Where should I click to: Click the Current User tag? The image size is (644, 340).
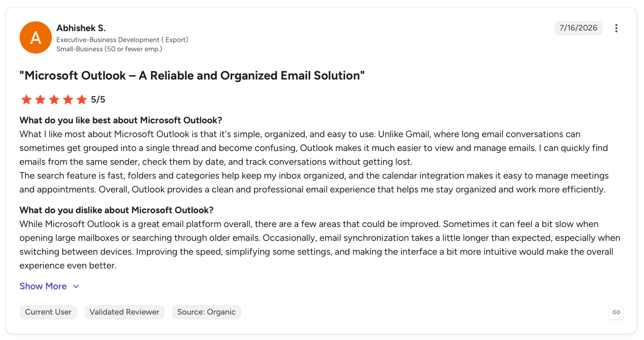pyautogui.click(x=48, y=312)
